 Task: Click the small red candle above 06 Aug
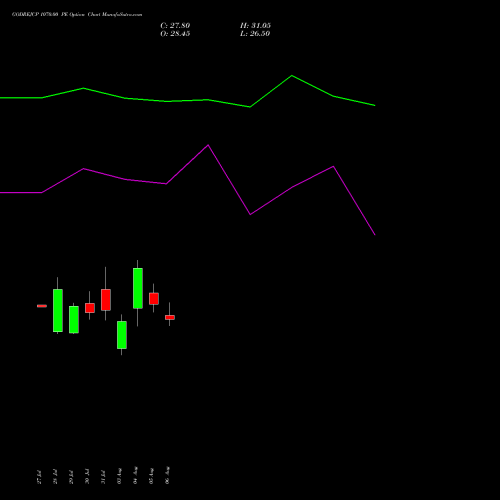pyautogui.click(x=170, y=317)
